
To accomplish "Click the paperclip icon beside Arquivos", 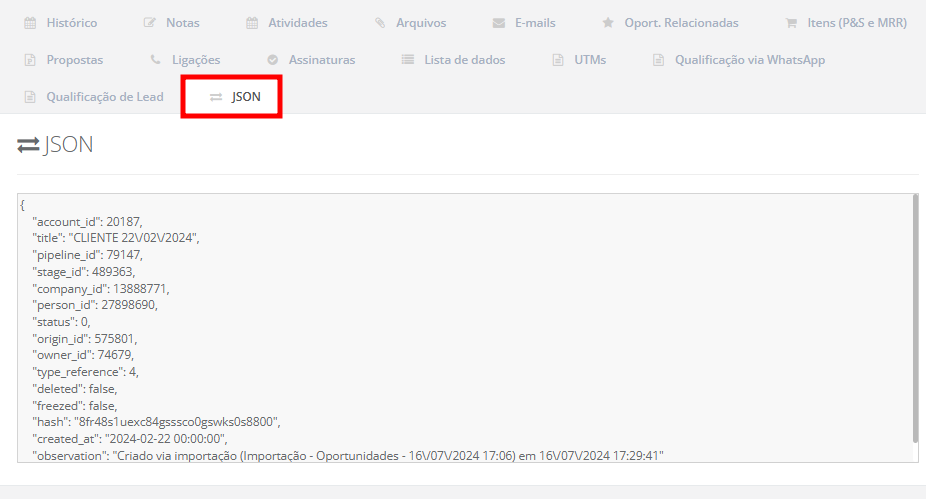I will (x=380, y=22).
